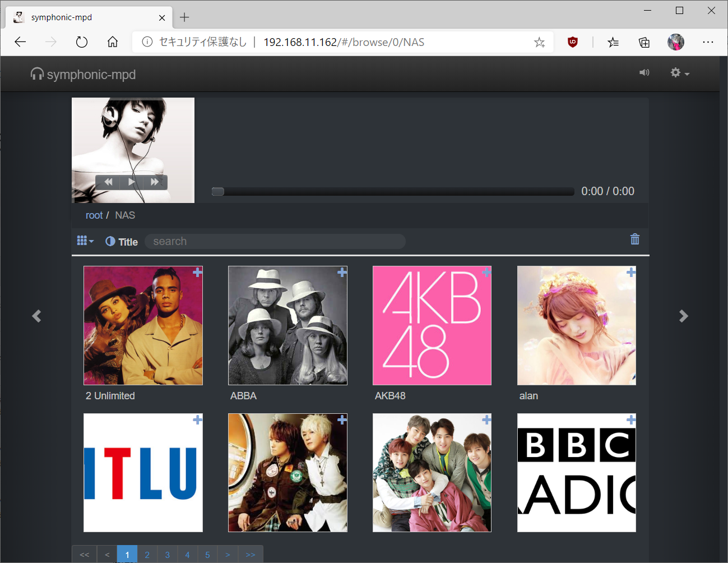Open the grid view mode dropdown

coord(85,241)
